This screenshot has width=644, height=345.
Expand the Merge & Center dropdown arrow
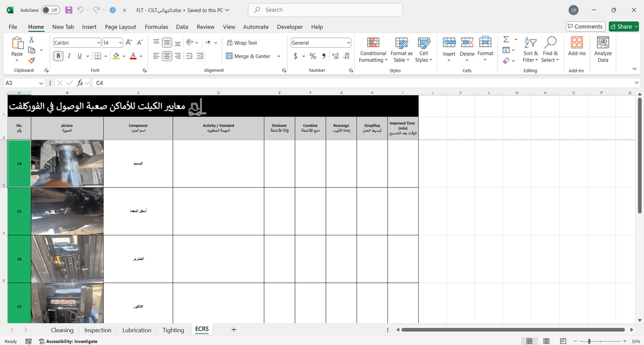pyautogui.click(x=279, y=56)
